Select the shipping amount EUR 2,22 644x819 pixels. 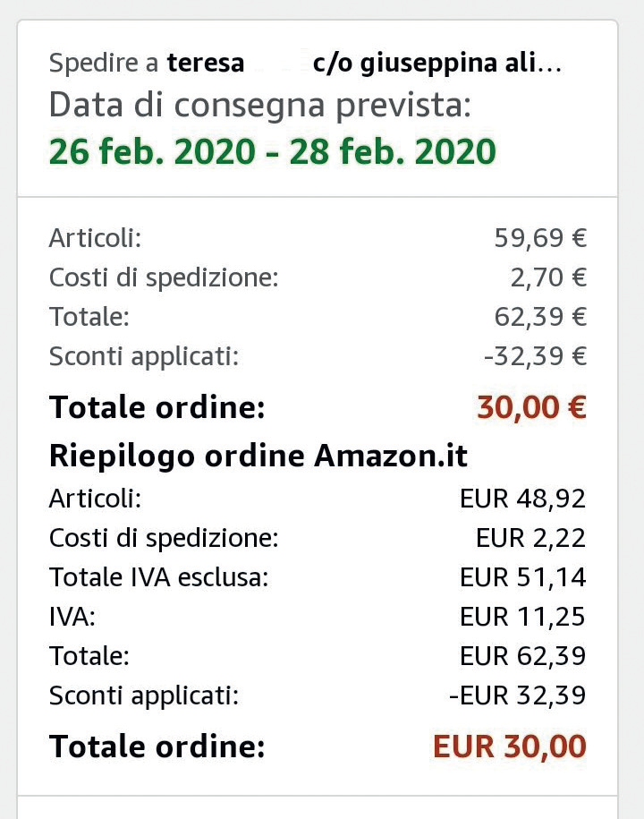tap(530, 538)
